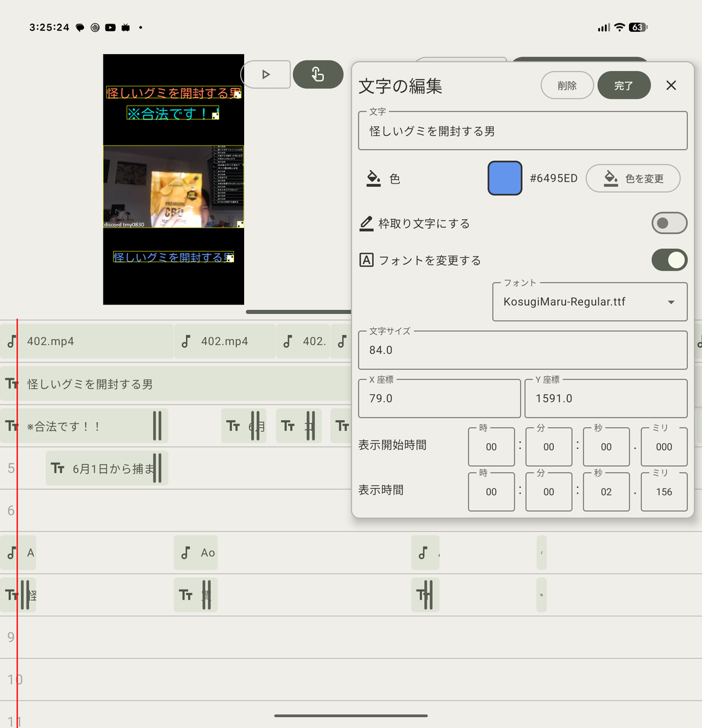Viewport: 702px width, 728px height.
Task: Click the Y座標 field showing 1591.0
Action: 606,399
